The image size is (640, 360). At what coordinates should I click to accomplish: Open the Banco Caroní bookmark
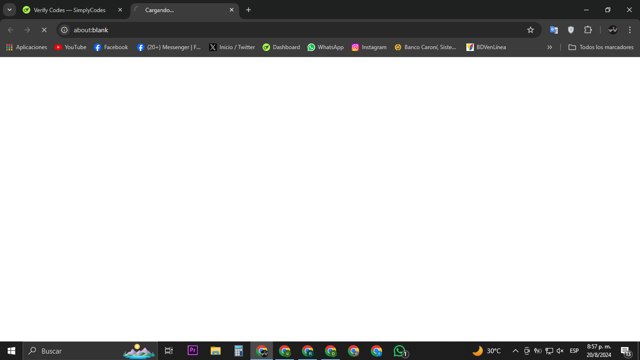point(425,47)
